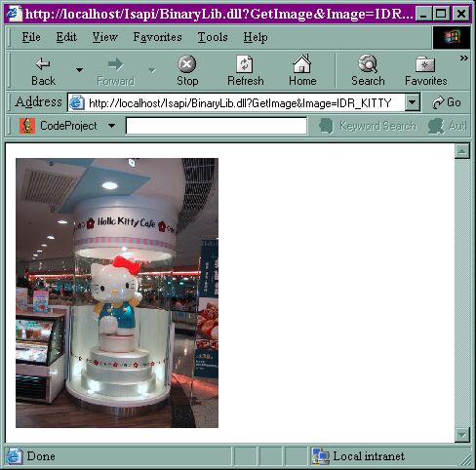The height and width of the screenshot is (470, 476).
Task: Open the Favorites folder toolbar icon
Action: coord(425,64)
